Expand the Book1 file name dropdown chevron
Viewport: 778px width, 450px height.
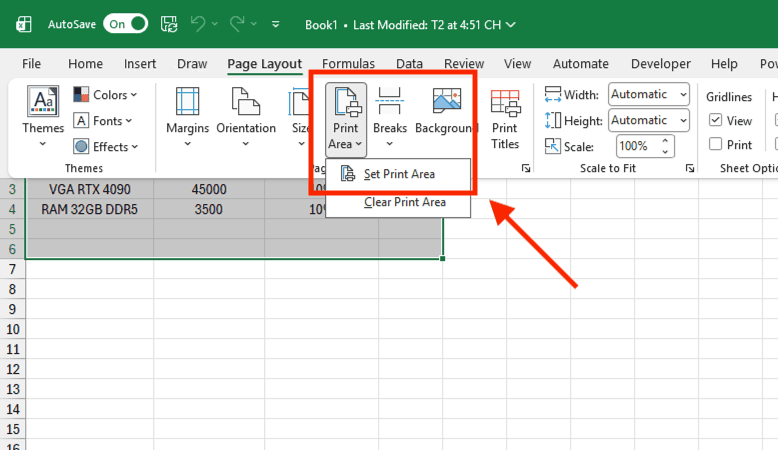tap(511, 24)
